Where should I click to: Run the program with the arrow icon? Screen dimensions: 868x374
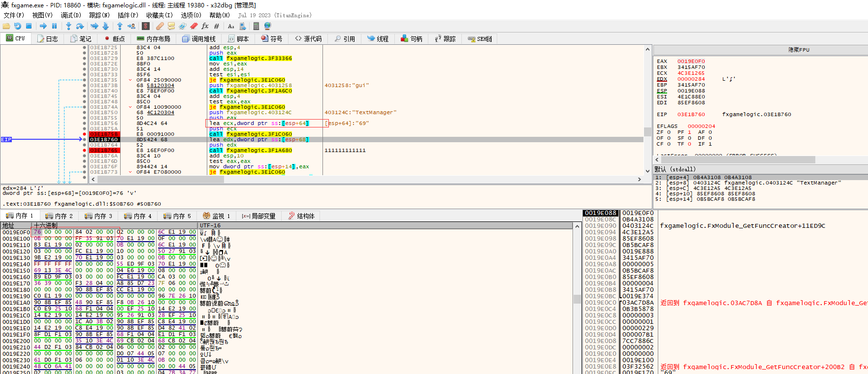[x=43, y=26]
